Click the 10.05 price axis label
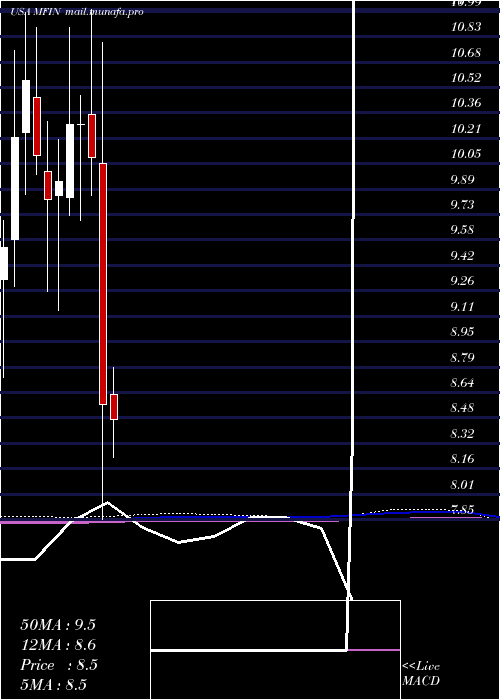500x700 pixels. click(x=466, y=154)
